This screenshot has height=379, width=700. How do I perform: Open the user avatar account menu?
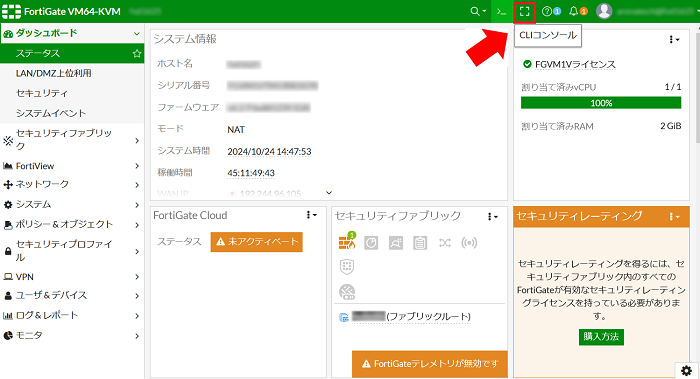[x=604, y=12]
